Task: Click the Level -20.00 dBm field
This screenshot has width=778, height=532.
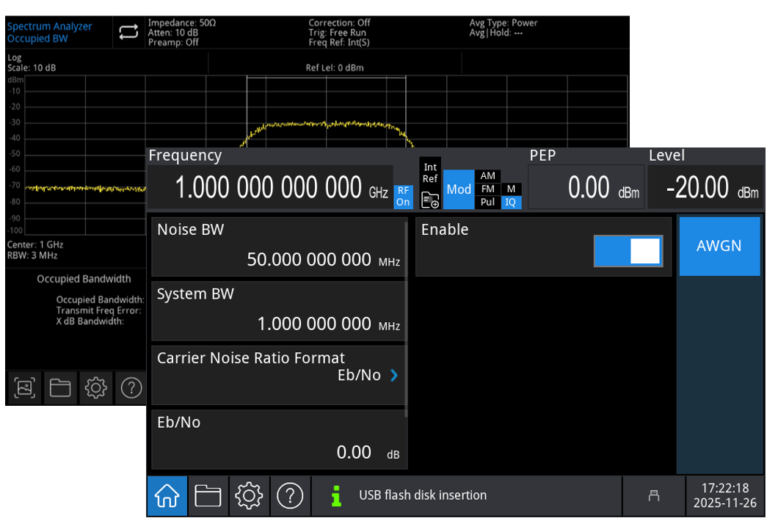Action: [705, 188]
